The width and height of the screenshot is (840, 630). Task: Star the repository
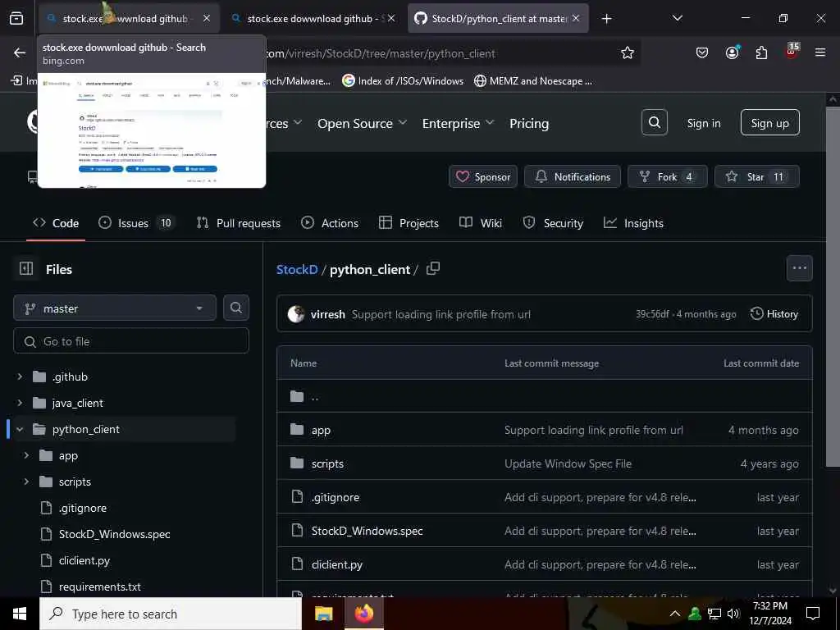[756, 176]
